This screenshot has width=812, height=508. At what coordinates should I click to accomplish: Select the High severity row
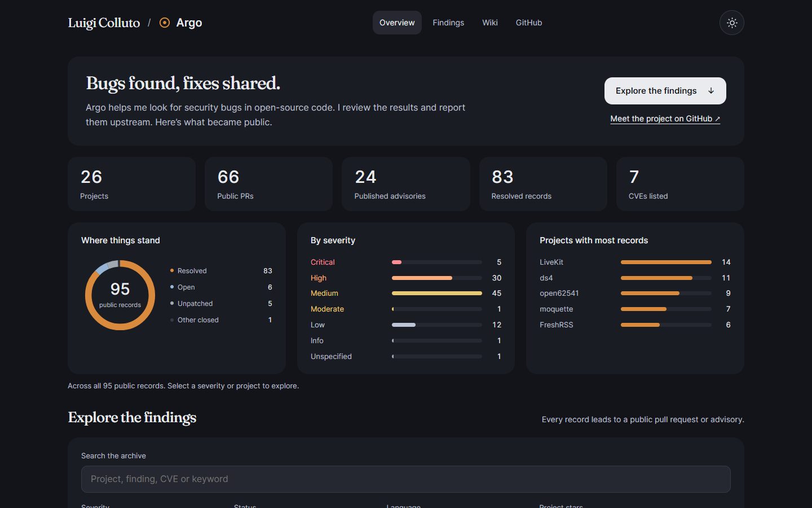click(x=406, y=278)
